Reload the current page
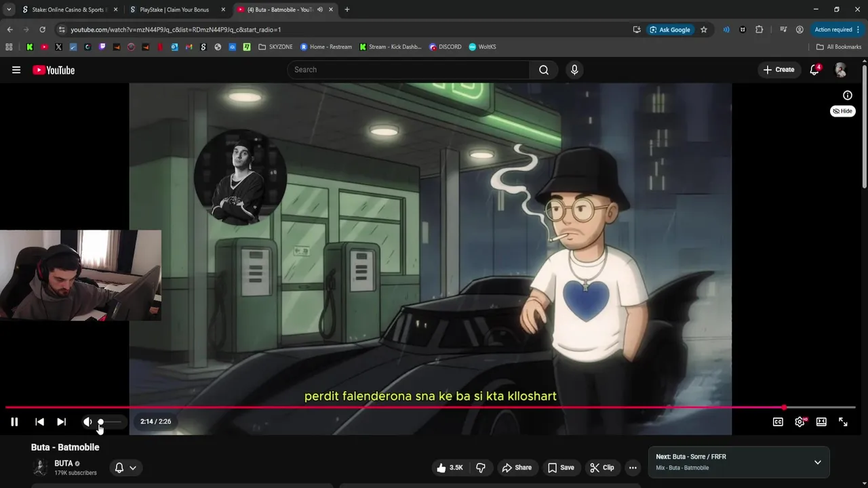 (x=42, y=30)
